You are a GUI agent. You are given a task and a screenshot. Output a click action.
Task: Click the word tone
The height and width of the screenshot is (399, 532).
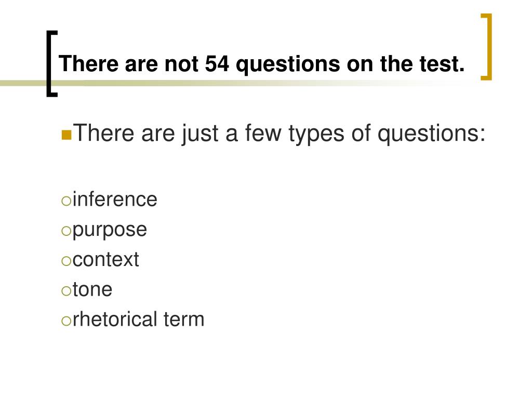(92, 289)
